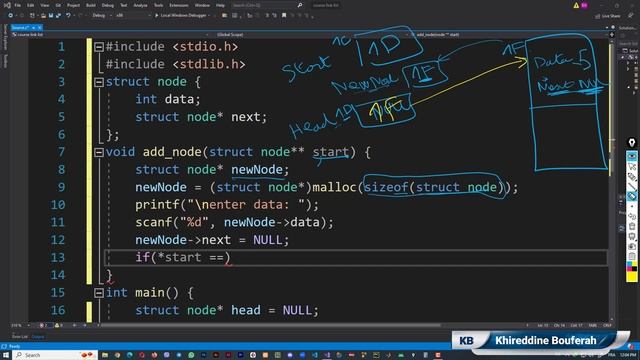The height and width of the screenshot is (360, 640).
Task: Click the navigate backward toolbar icon
Action: [11, 16]
